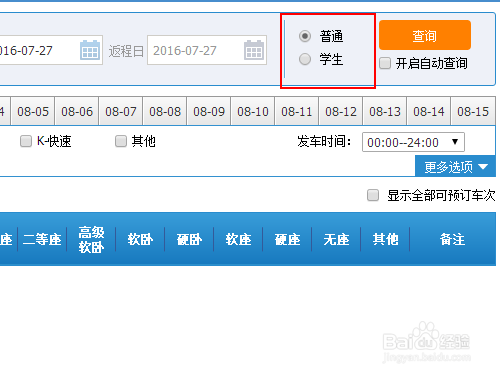Open the departure date calendar icon
The image size is (500, 375).
click(90, 50)
